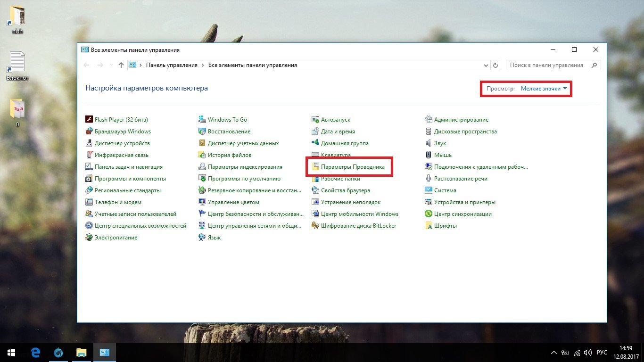Click the Программы и компоненты icon
Screen dimensions: 644x362
point(89,179)
